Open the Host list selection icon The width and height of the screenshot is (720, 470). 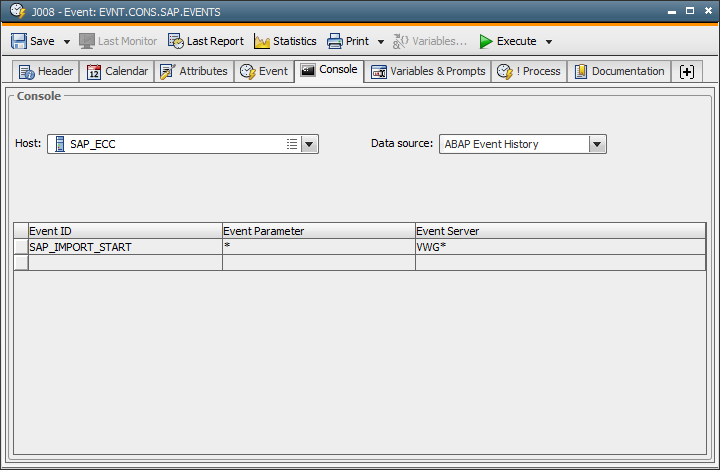292,144
